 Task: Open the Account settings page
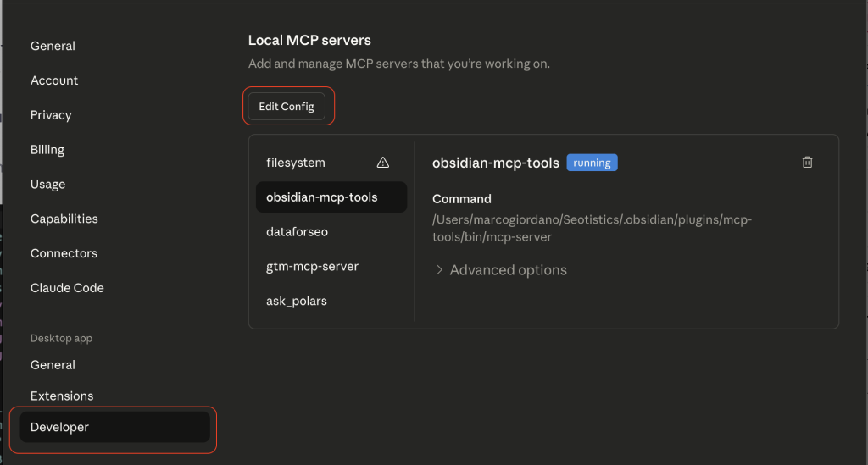[x=54, y=80]
